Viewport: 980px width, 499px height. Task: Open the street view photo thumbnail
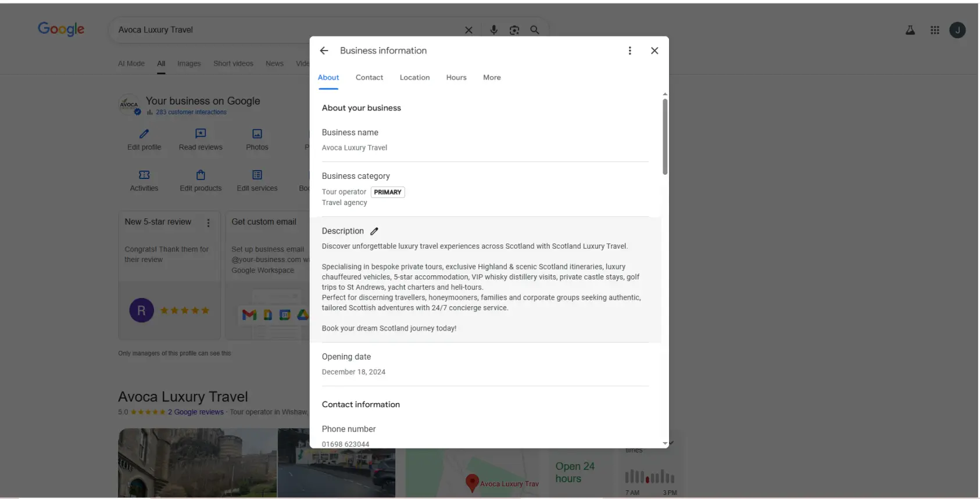337,463
